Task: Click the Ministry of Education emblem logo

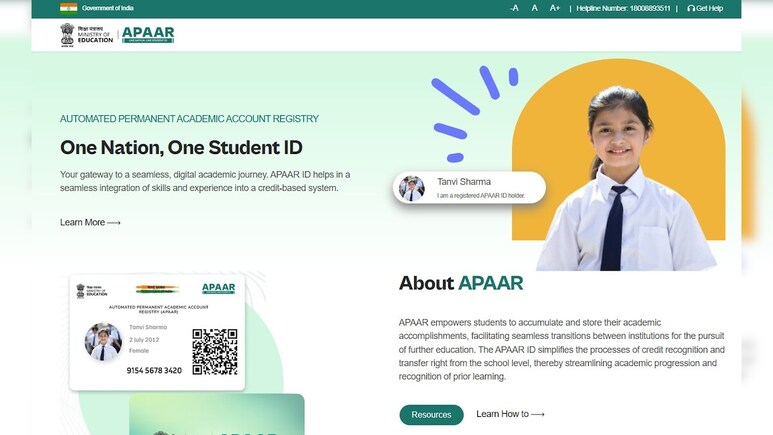Action: pos(86,35)
